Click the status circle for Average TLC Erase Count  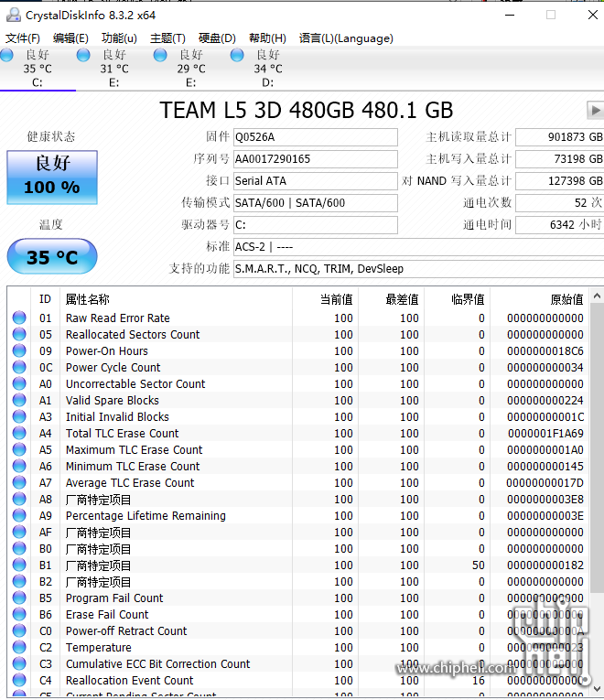[x=19, y=482]
